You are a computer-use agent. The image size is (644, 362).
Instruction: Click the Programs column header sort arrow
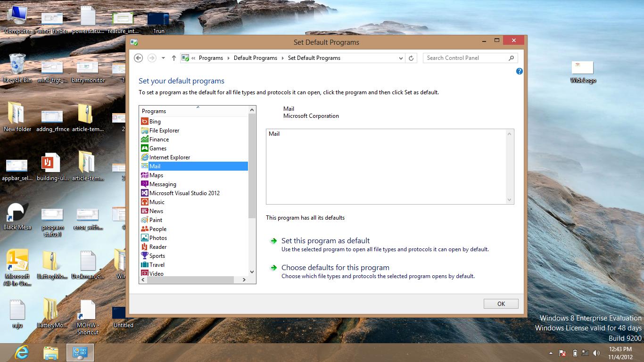198,107
